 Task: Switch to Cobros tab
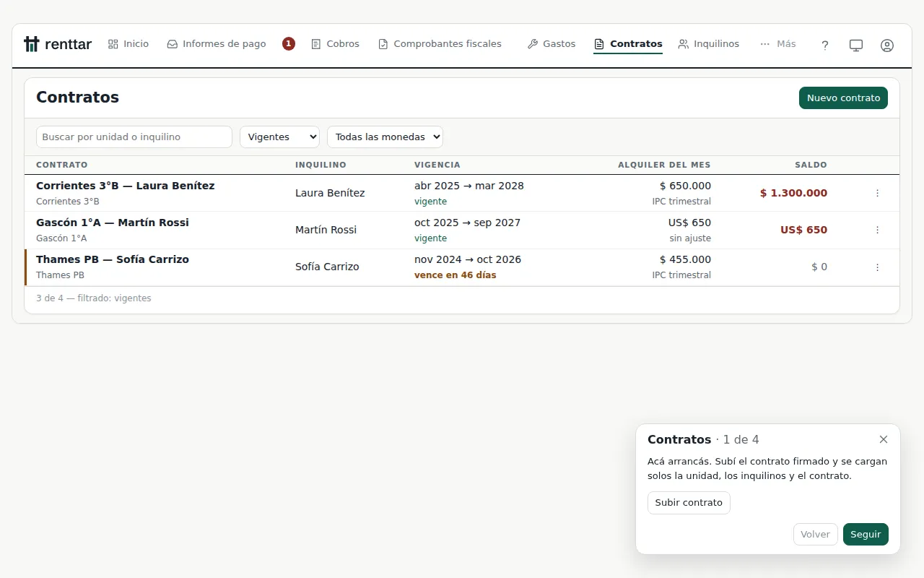click(335, 44)
